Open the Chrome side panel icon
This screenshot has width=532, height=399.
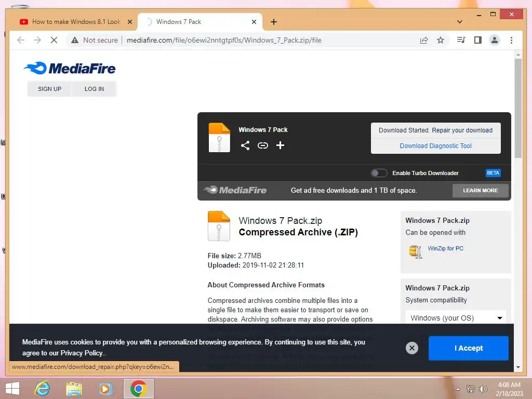click(x=478, y=40)
